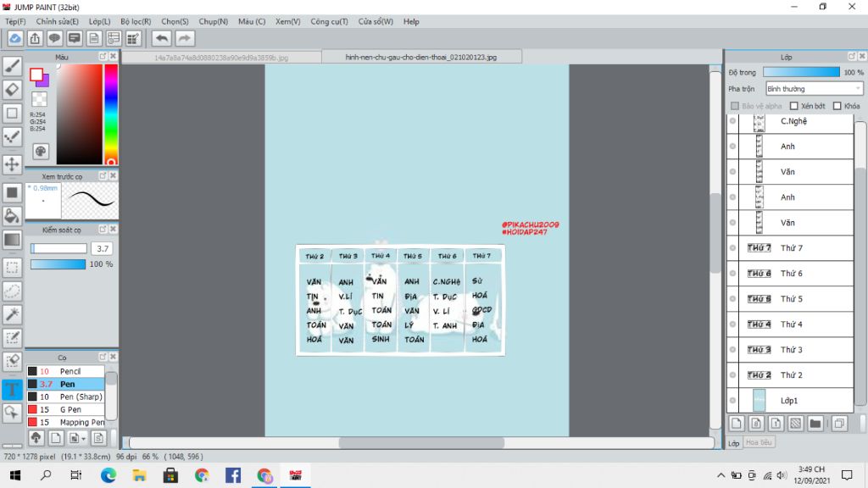Select the Lasso selection tool
This screenshot has height=488, width=868.
click(12, 291)
